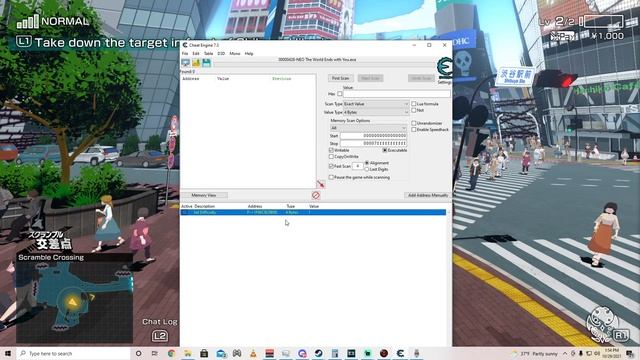Open the Mono menu

pyautogui.click(x=235, y=53)
